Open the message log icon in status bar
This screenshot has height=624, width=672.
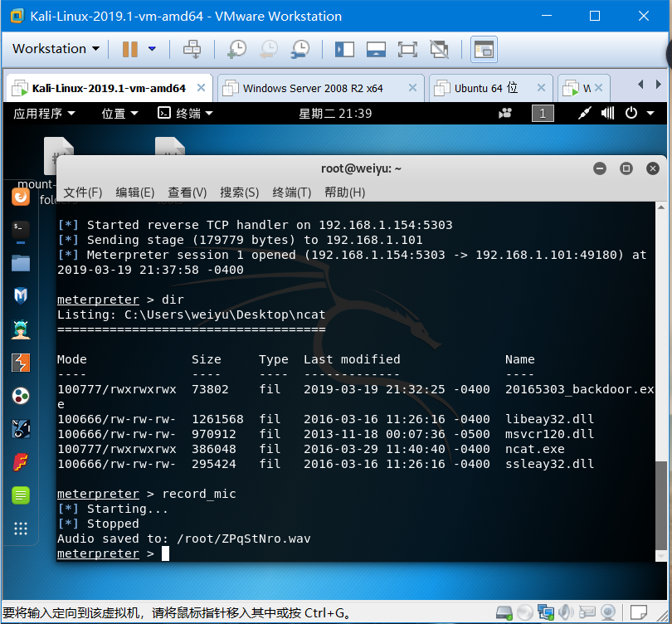(639, 613)
